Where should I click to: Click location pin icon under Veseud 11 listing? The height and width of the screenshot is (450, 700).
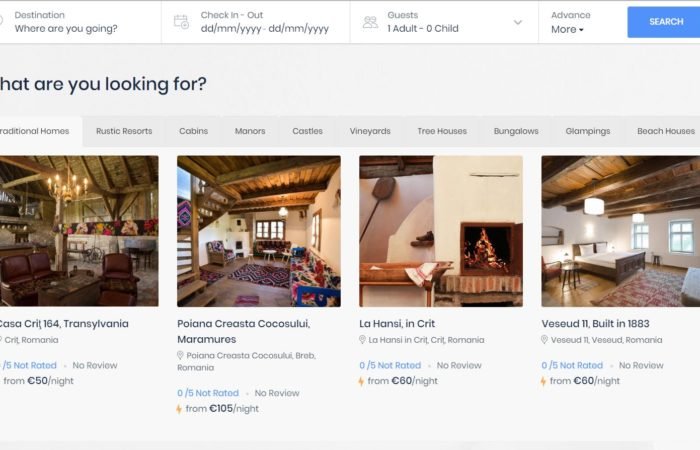pos(545,341)
